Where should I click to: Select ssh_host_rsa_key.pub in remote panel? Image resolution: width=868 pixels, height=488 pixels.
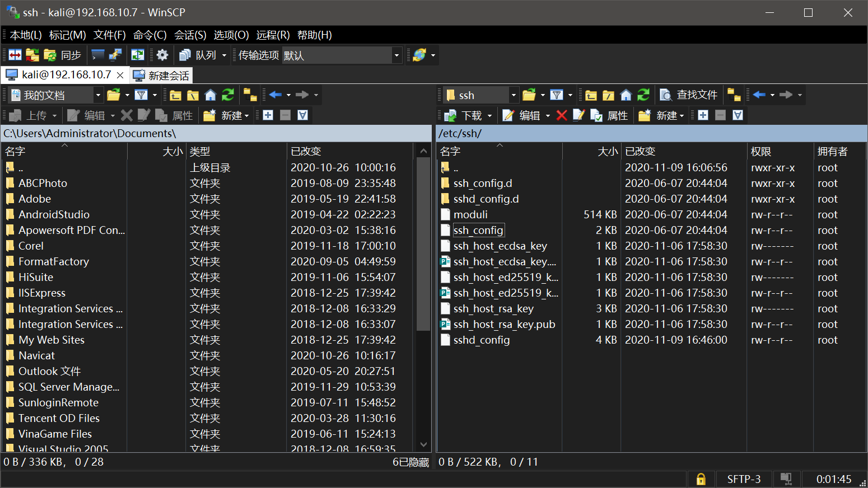[504, 324]
